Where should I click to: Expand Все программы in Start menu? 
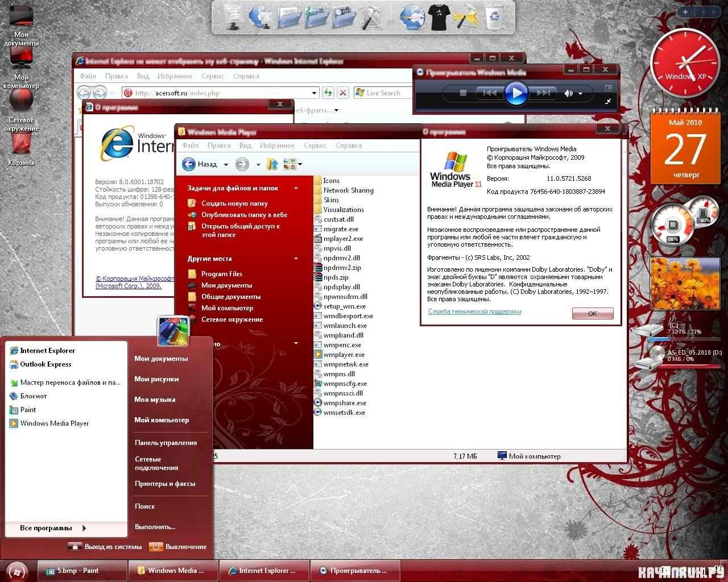coord(53,528)
